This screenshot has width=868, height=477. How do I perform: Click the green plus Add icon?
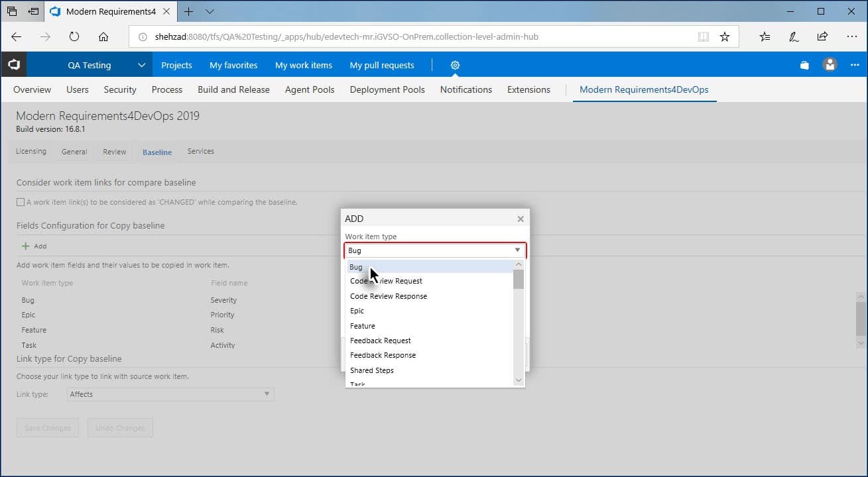pos(26,246)
